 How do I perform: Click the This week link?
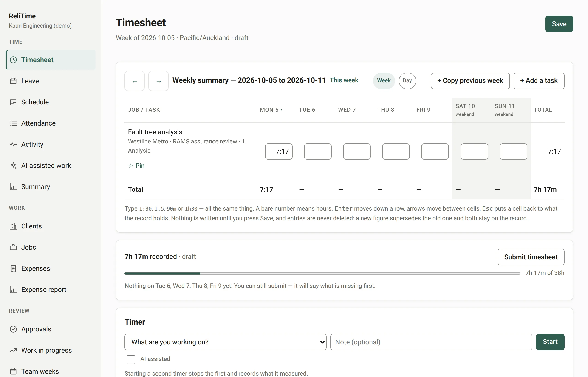tap(344, 80)
